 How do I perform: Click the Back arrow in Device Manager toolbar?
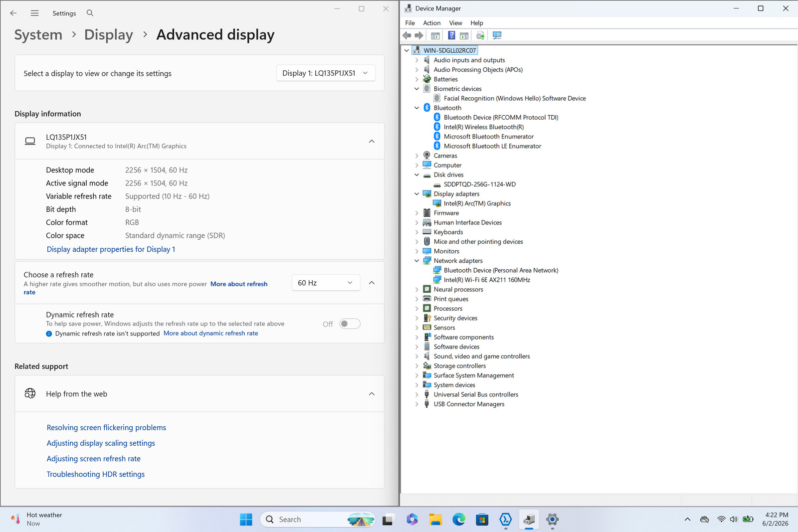pyautogui.click(x=407, y=35)
